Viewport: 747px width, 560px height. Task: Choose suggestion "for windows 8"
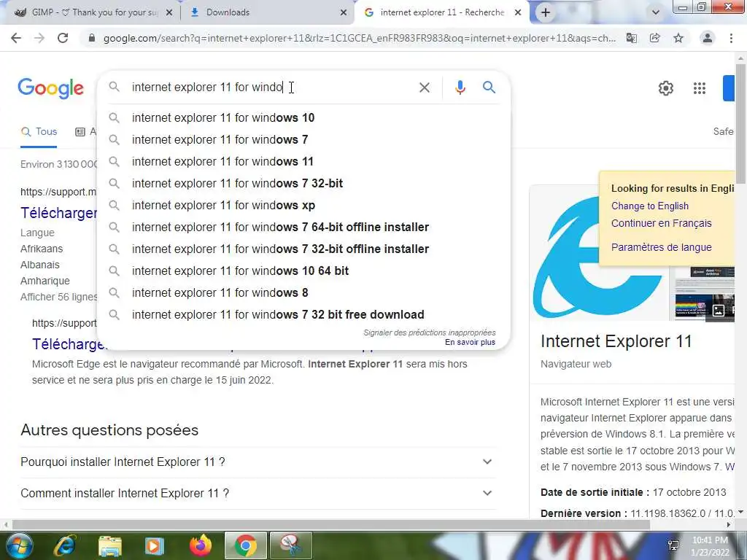pos(304,293)
